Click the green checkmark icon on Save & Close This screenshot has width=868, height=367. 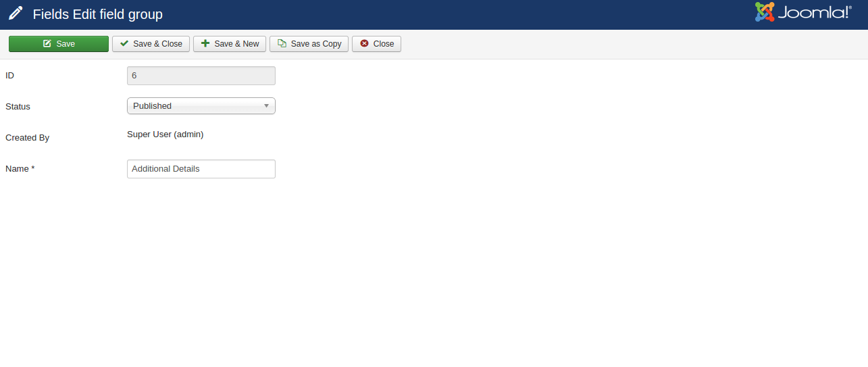pos(124,44)
